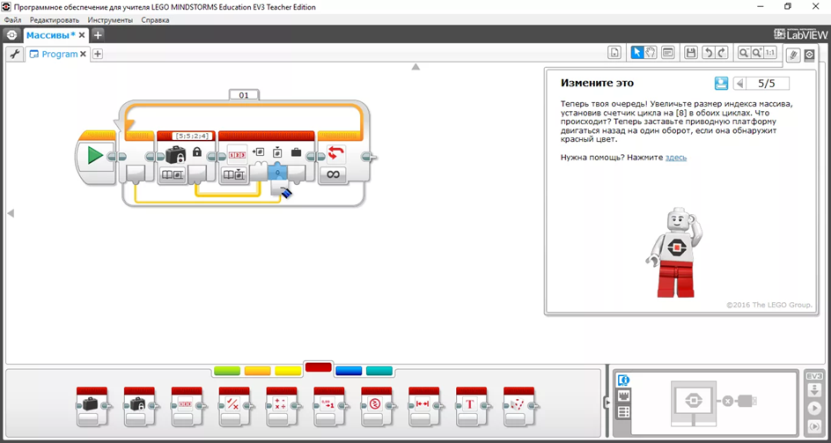Viewport: 831px width, 443px height.
Task: Open the Инструменты menu
Action: pos(110,20)
